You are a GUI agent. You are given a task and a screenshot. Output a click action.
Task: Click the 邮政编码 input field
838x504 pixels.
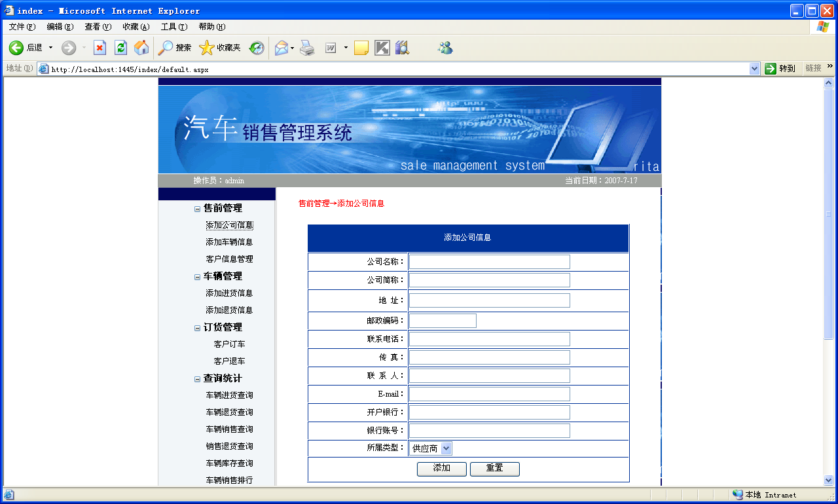tap(443, 321)
